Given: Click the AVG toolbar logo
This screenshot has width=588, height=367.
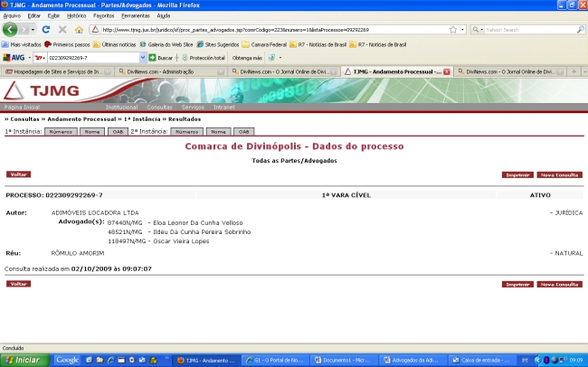Looking at the screenshot, I should [x=14, y=58].
